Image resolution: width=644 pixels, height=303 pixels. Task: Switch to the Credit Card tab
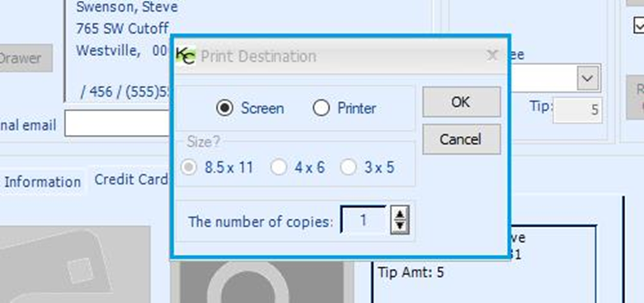(x=130, y=179)
